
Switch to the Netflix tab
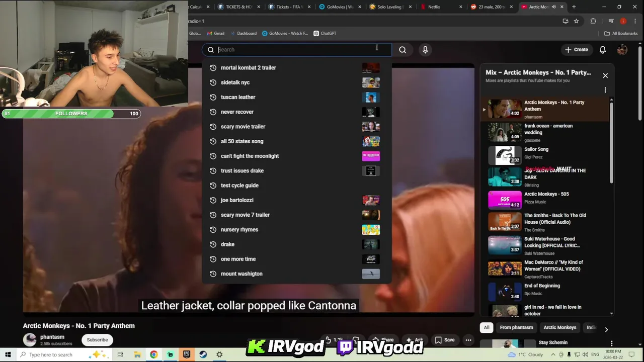click(441, 7)
